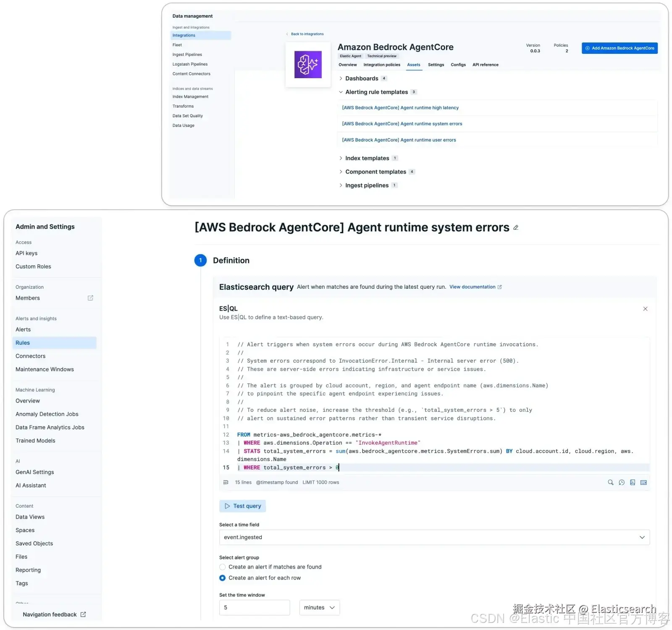
Task: Open the API reference tab
Action: click(486, 65)
